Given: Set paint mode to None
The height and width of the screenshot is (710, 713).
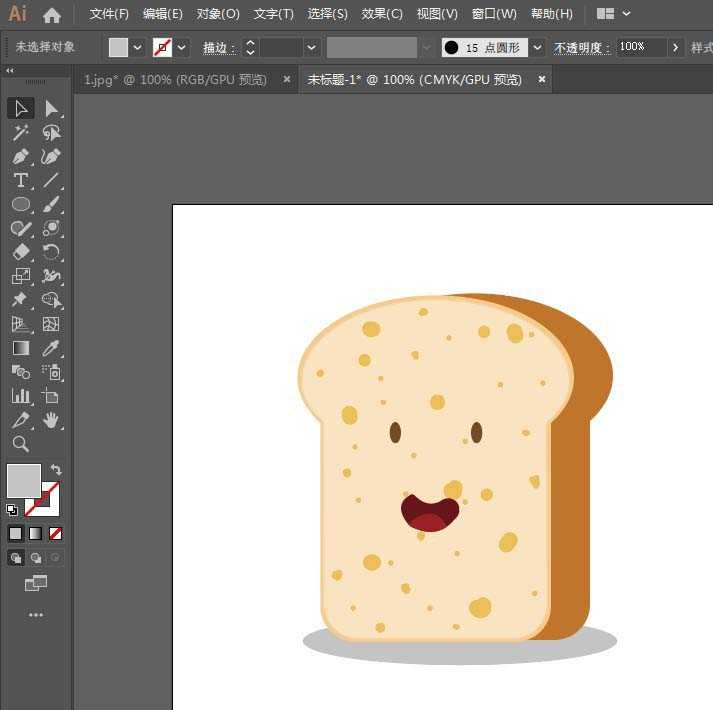Looking at the screenshot, I should point(56,533).
